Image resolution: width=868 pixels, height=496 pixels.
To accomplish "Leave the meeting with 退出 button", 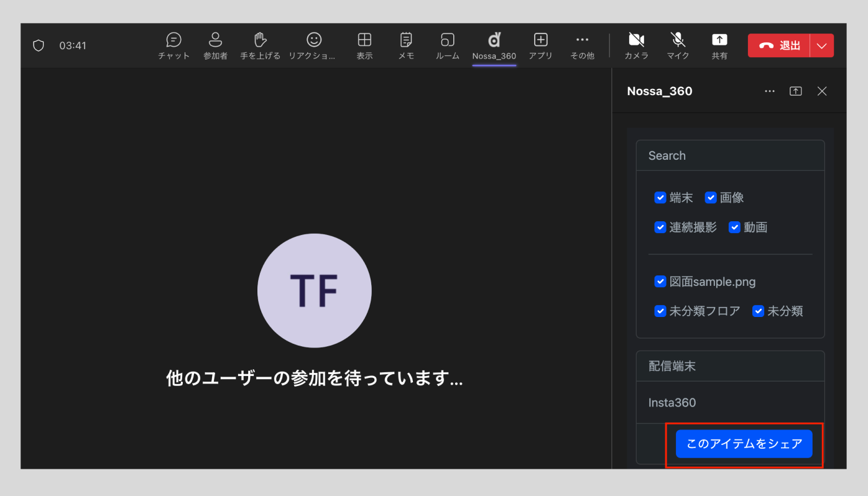I will pyautogui.click(x=780, y=45).
